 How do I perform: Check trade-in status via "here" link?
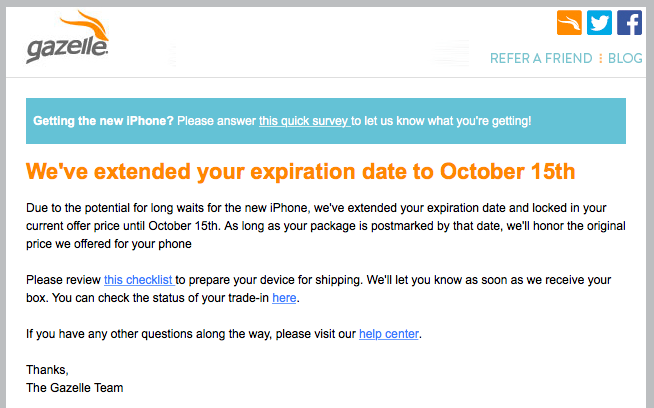pos(284,298)
